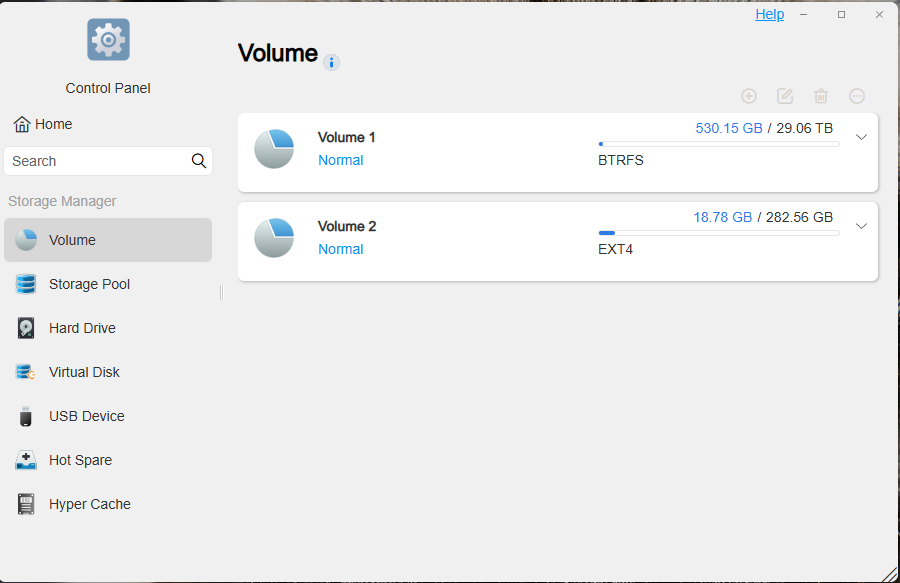Go to Home in the sidebar
Viewport: 900px width, 583px height.
[x=43, y=124]
